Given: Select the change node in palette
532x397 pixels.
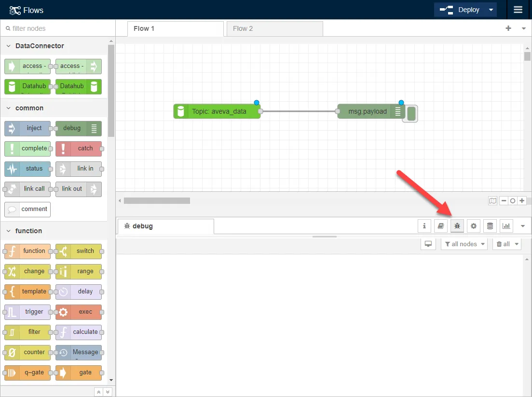Looking at the screenshot, I should (x=27, y=272).
